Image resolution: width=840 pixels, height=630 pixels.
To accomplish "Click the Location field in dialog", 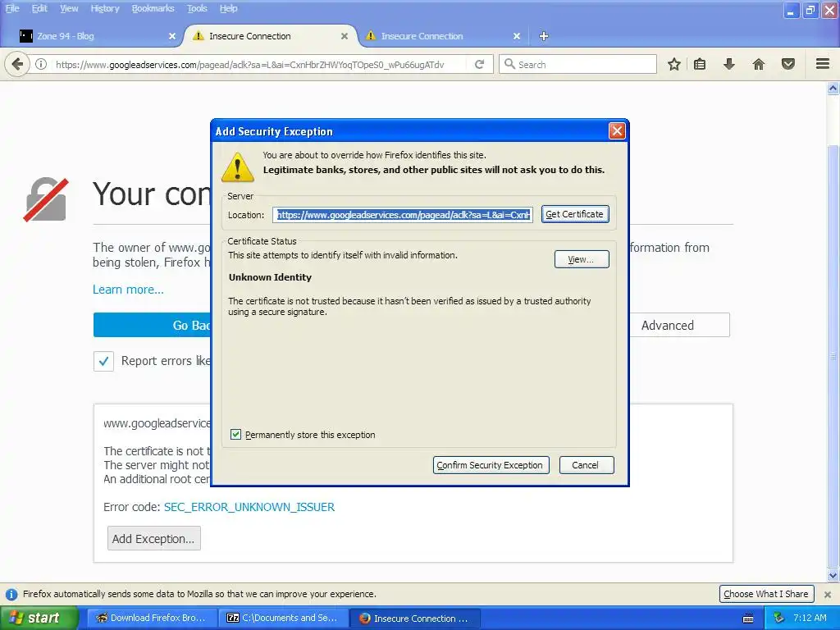I will pyautogui.click(x=402, y=215).
